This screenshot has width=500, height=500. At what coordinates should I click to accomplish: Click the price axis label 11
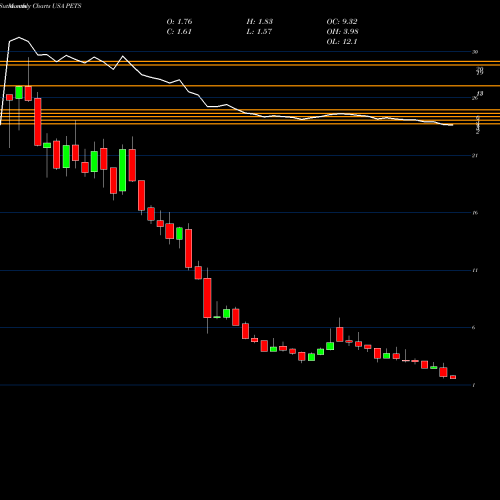point(475,270)
